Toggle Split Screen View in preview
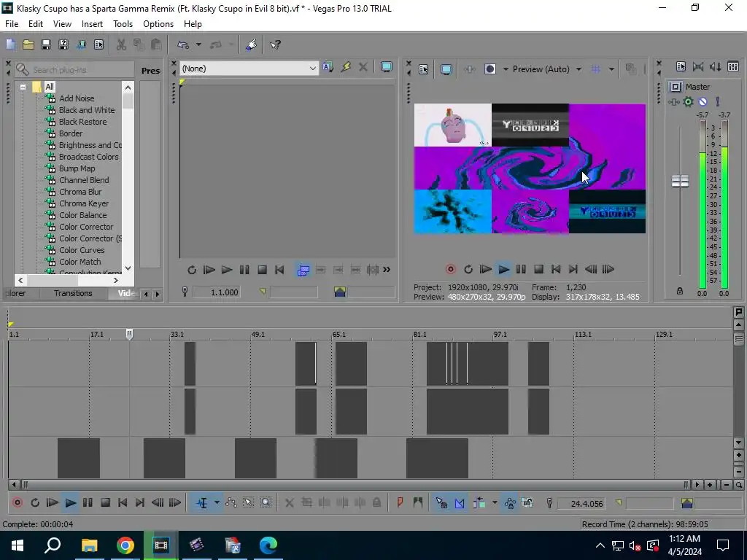The image size is (747, 560). point(489,69)
